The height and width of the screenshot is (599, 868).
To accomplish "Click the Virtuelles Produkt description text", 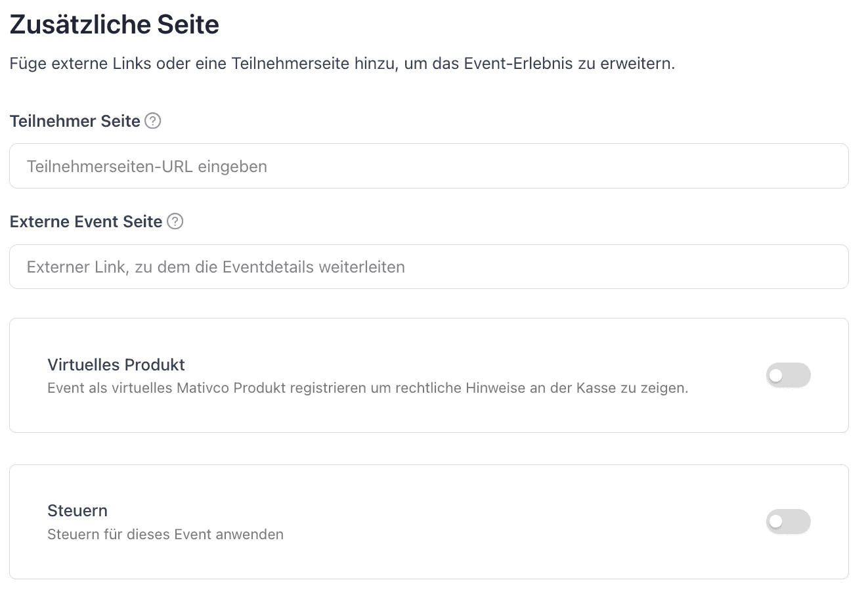I will tap(368, 388).
